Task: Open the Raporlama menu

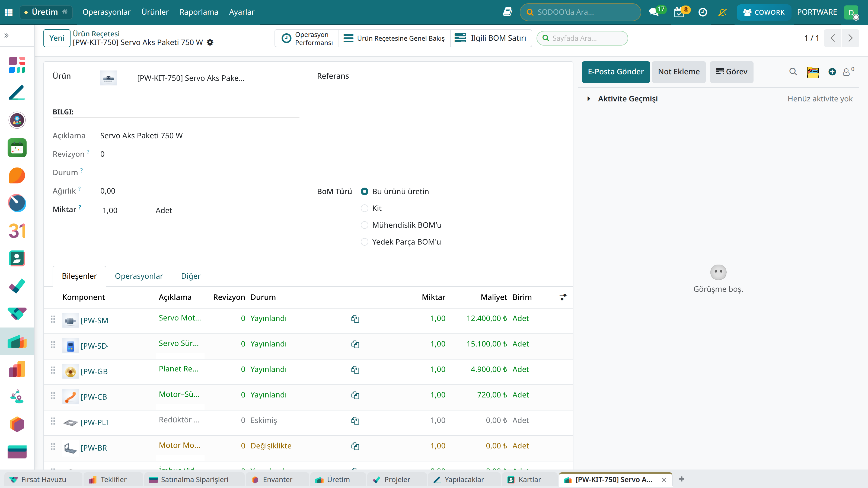Action: point(199,12)
